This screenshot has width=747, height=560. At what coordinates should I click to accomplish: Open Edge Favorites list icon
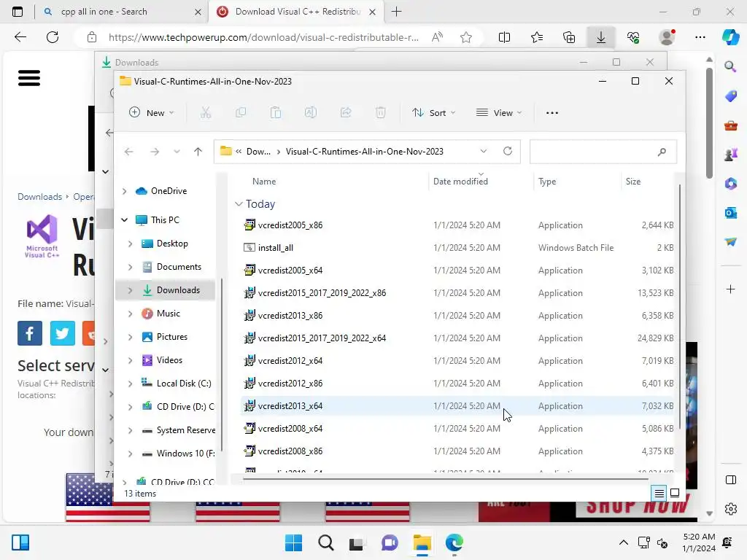[x=537, y=37]
